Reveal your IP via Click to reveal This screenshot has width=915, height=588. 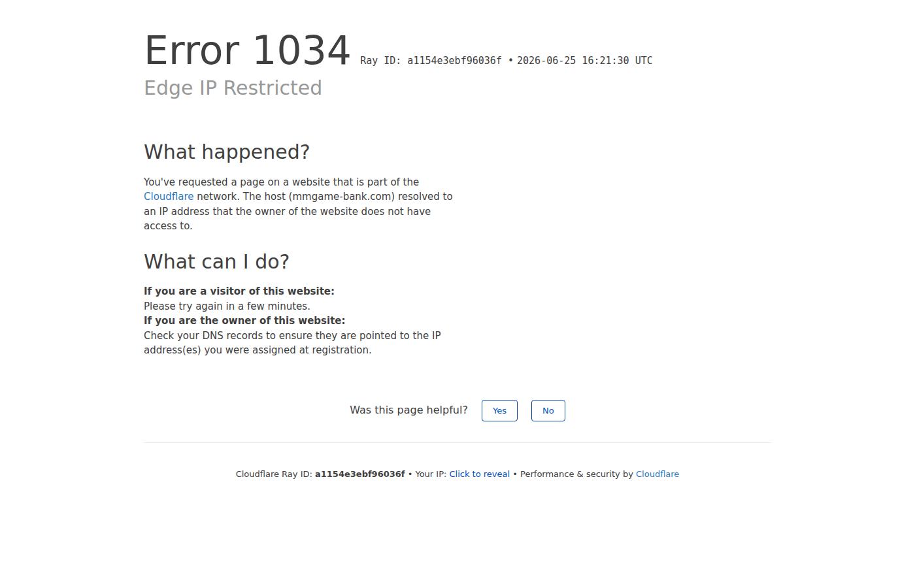479,474
